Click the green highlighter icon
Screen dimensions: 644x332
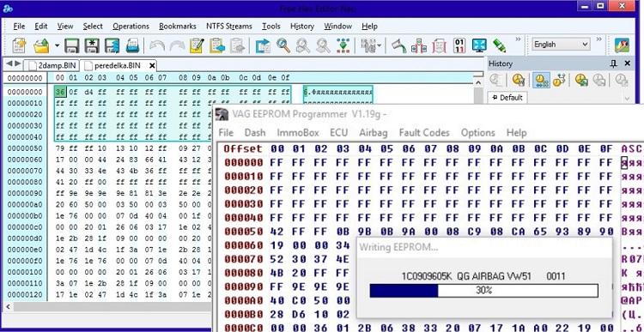[x=499, y=45]
